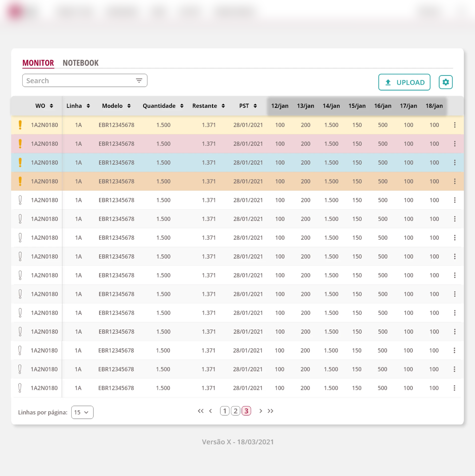
Task: Click the alert icon in the blue row
Action: click(20, 163)
